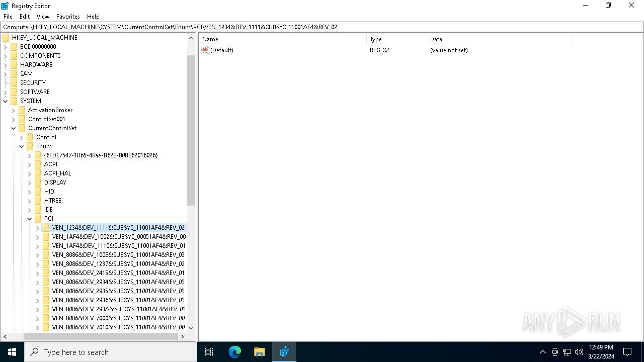
Task: Open the Windows Start menu
Action: point(12,352)
